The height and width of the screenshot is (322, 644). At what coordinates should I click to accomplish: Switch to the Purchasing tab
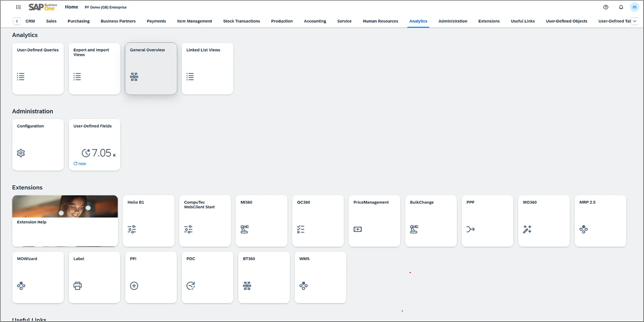(x=78, y=21)
